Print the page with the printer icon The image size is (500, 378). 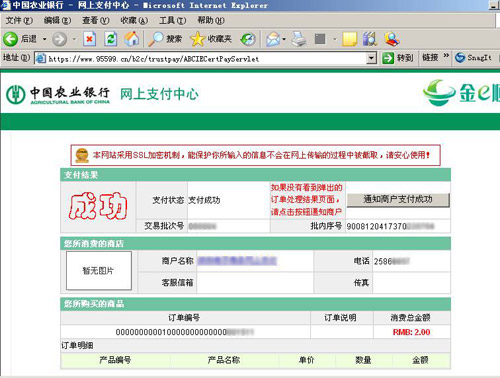pyautogui.click(x=299, y=39)
